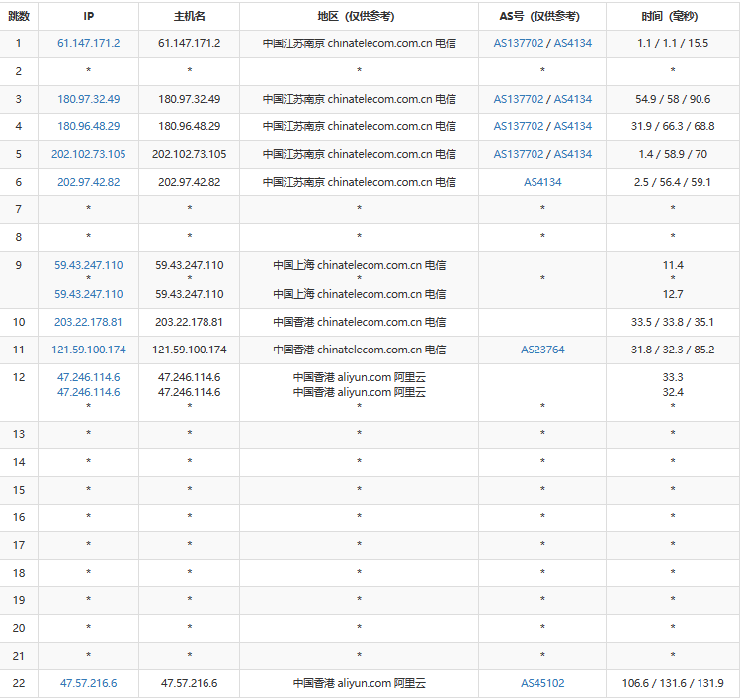Click hop number 22 cell

tap(19, 683)
